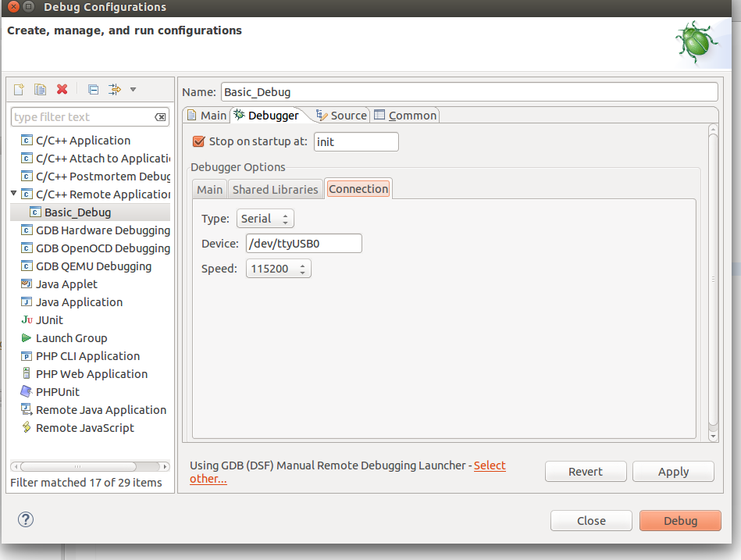Select PHP Web Application entry
The image size is (741, 560).
coord(91,374)
